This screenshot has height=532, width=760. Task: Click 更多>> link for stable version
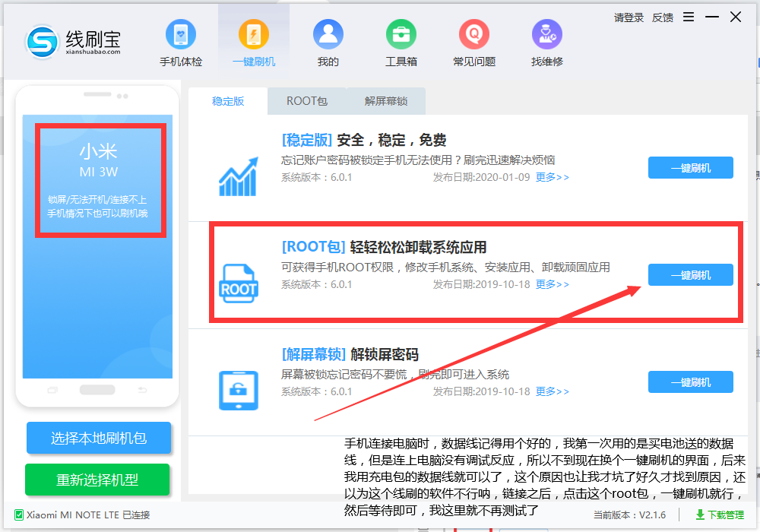click(552, 177)
